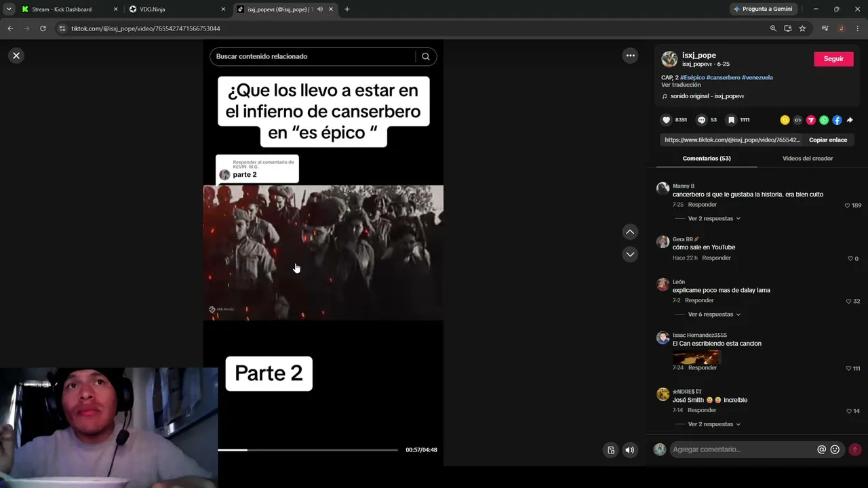
Task: Seek in the video progress bar
Action: (307, 450)
